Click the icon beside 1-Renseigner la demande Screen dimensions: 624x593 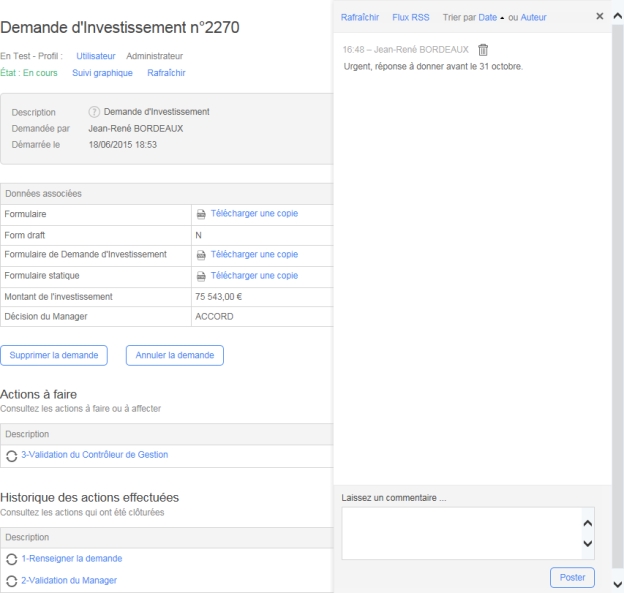(12, 559)
